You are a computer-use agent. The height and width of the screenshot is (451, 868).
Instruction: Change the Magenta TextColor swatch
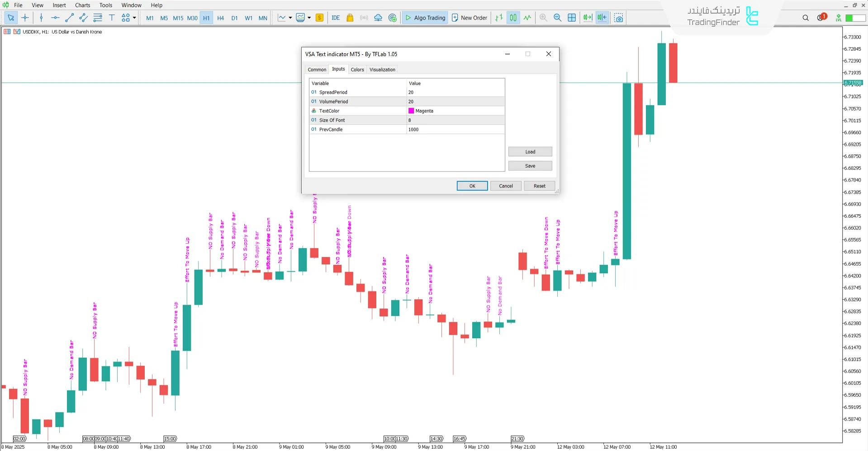(412, 110)
